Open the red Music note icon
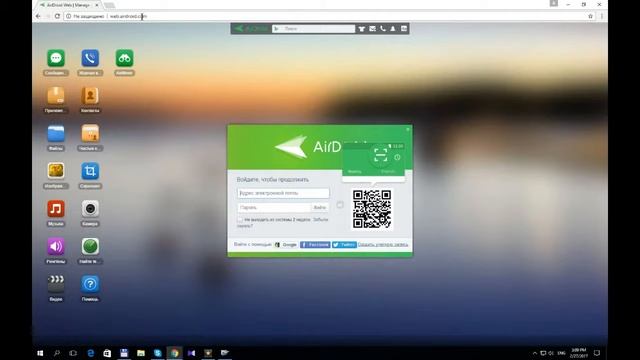Viewport: 640px width, 360px height. (56, 209)
